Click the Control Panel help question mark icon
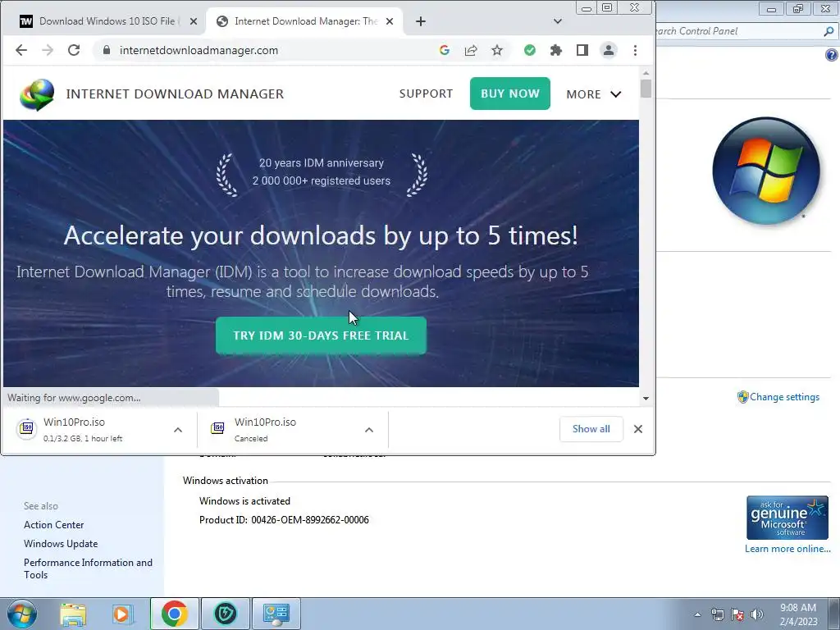 832,55
